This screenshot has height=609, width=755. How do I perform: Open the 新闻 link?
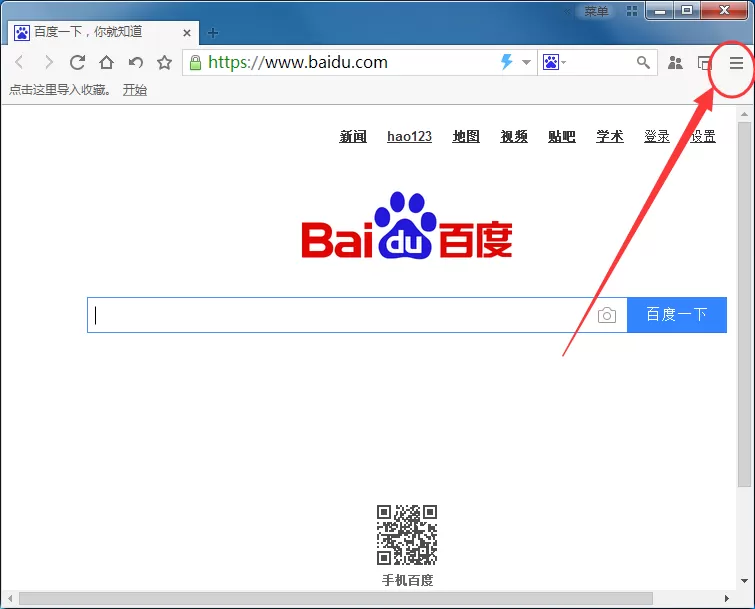click(x=353, y=136)
